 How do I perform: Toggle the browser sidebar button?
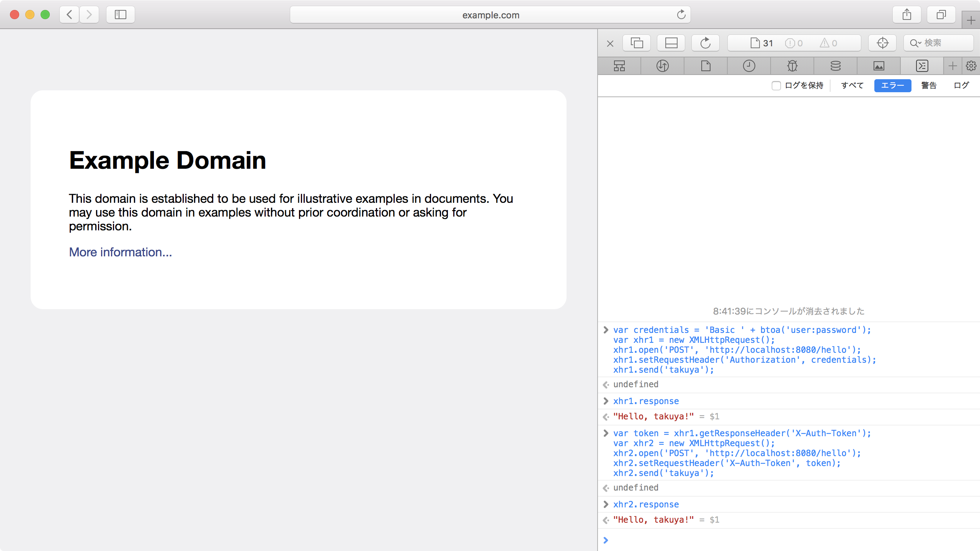(x=120, y=15)
